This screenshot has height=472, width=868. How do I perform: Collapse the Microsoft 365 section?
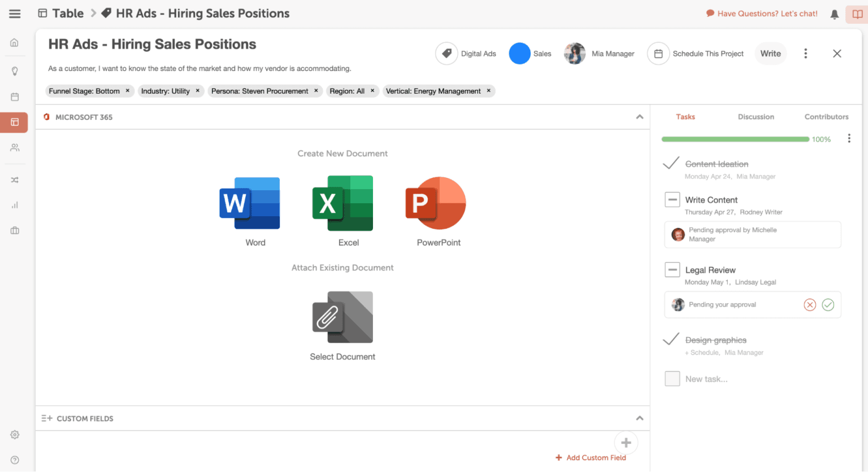(x=640, y=117)
